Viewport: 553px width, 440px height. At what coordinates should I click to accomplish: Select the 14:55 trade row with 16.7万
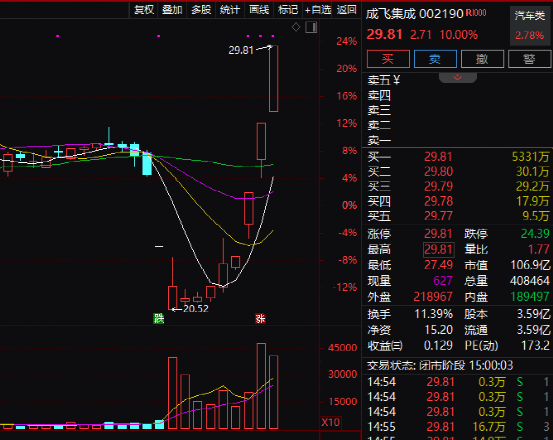[x=457, y=427]
